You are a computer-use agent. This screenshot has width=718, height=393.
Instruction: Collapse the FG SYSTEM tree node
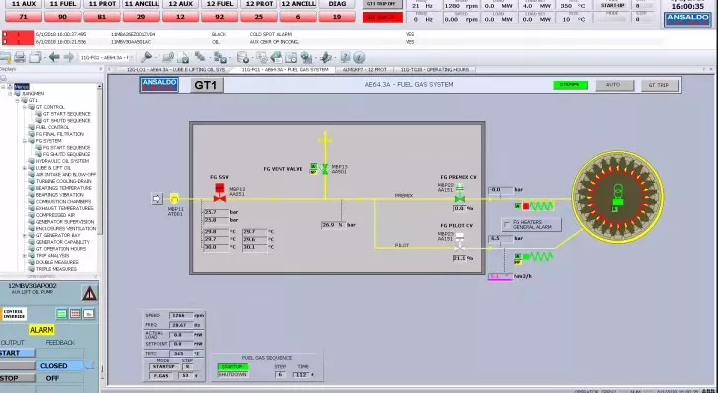(x=25, y=141)
